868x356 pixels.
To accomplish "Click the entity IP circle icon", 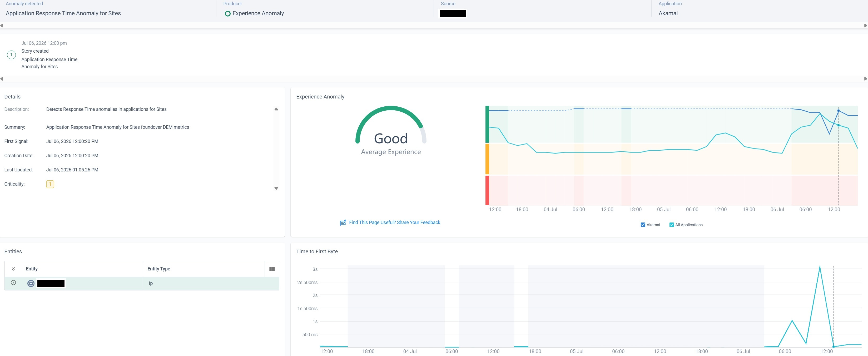I will point(31,284).
